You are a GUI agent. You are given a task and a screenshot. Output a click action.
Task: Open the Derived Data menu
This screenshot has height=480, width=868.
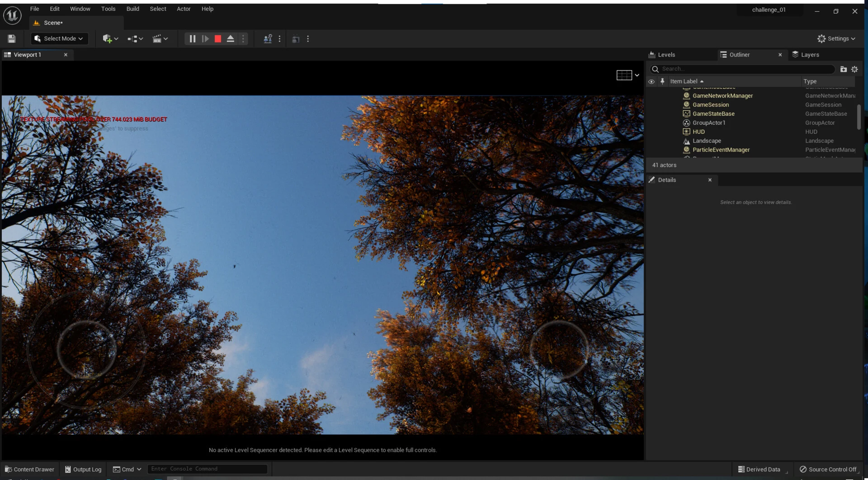[x=759, y=470]
